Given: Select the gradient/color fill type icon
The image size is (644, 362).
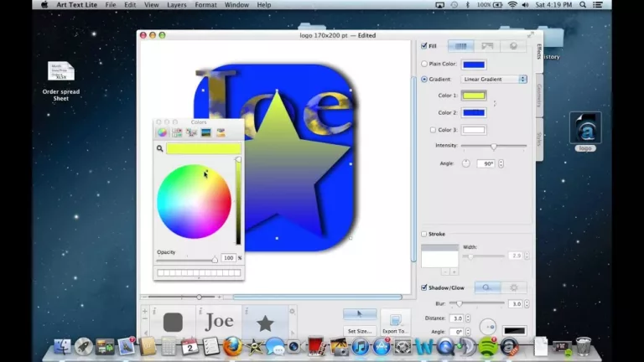Looking at the screenshot, I should click(461, 46).
